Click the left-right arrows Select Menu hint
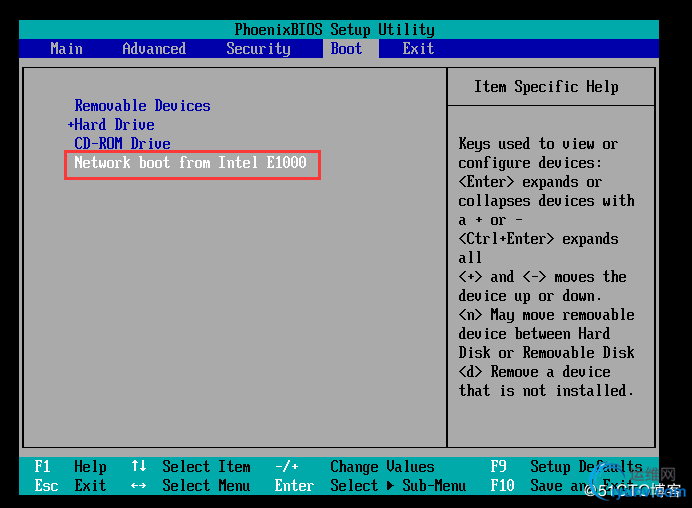 191,485
